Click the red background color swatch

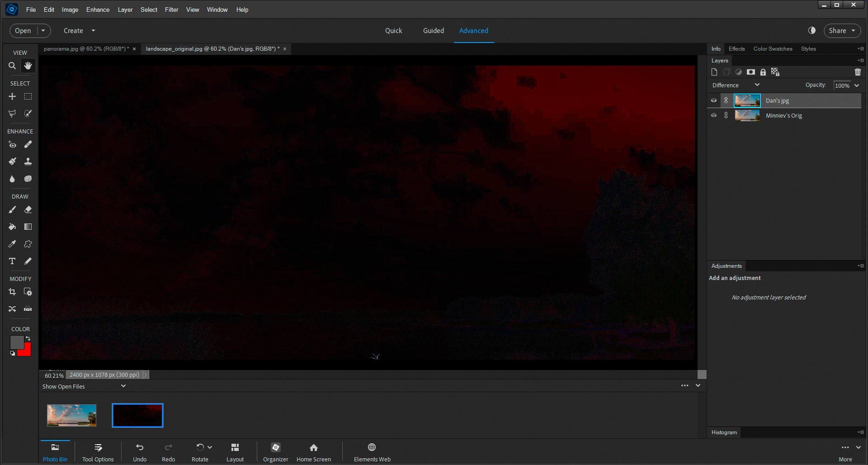pyautogui.click(x=26, y=351)
